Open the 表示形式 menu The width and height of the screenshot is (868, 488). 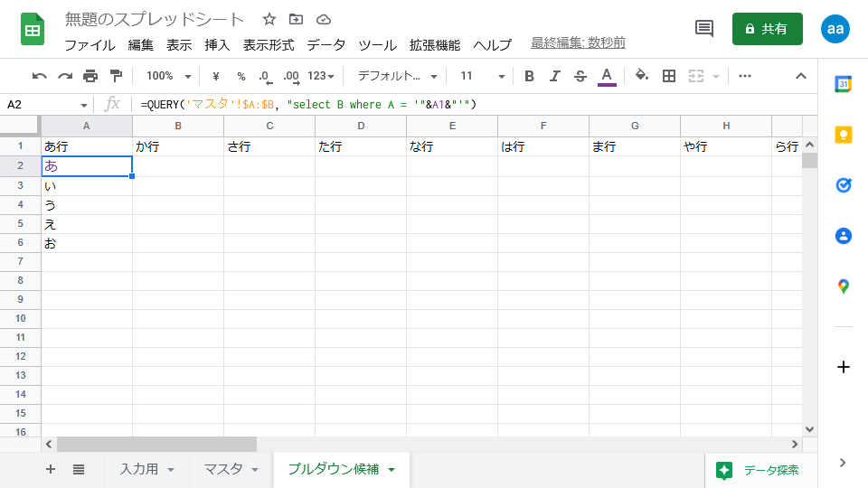269,45
